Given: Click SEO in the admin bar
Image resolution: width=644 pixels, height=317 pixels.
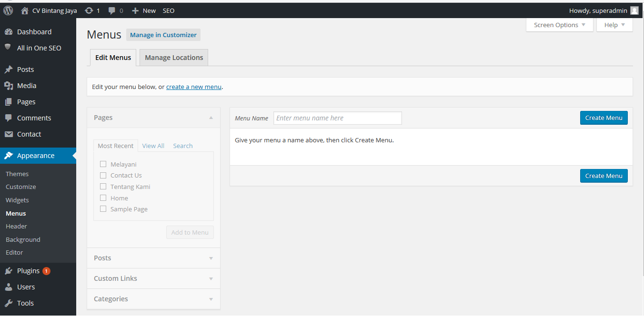Looking at the screenshot, I should tap(169, 10).
